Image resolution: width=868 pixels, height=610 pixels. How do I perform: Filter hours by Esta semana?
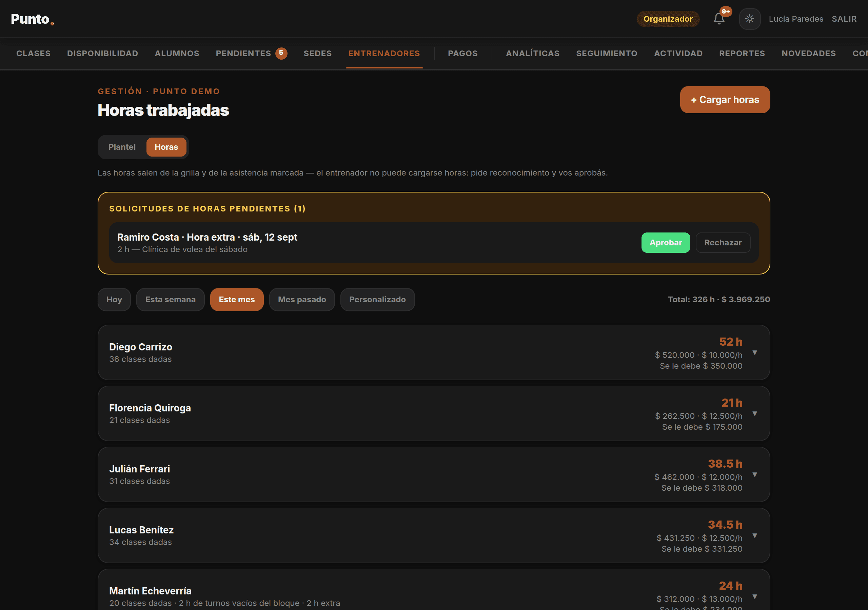[x=171, y=299]
